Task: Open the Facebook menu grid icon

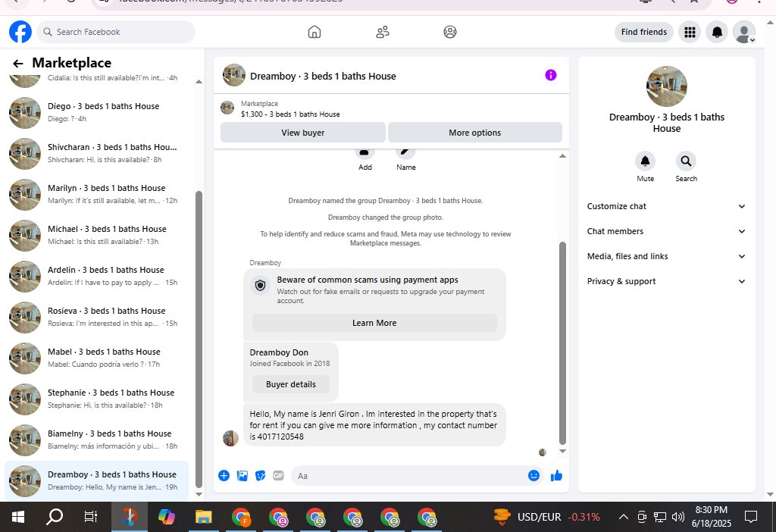Action: 690,32
